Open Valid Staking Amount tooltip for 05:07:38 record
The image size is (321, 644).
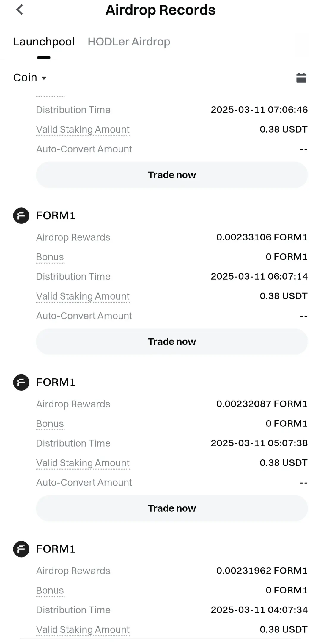[83, 463]
